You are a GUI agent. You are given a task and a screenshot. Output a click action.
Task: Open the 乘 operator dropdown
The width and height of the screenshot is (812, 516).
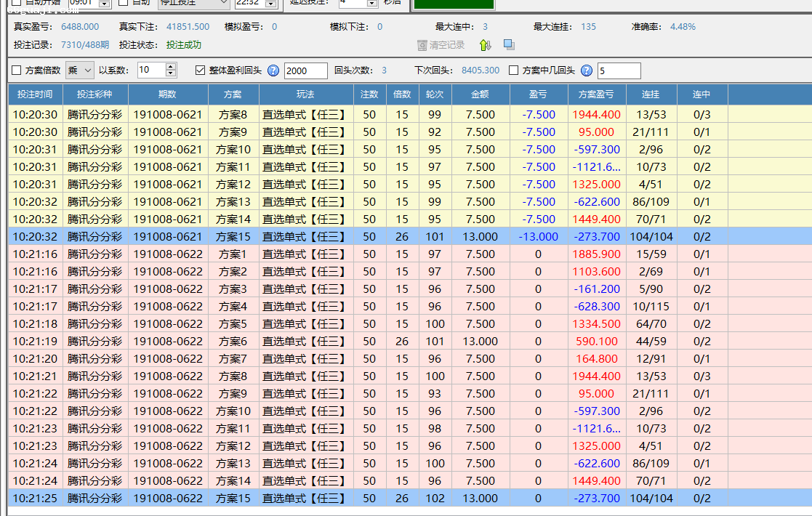80,70
